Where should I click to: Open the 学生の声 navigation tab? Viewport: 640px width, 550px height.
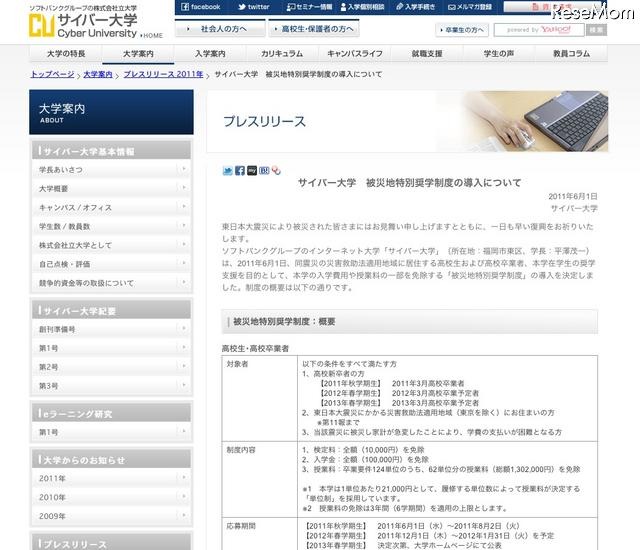pyautogui.click(x=499, y=54)
